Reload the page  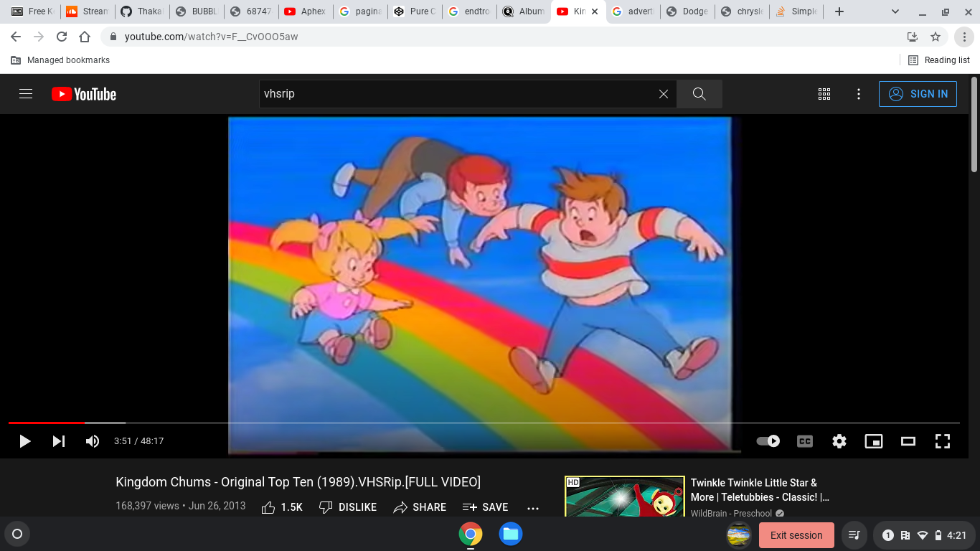(x=62, y=37)
